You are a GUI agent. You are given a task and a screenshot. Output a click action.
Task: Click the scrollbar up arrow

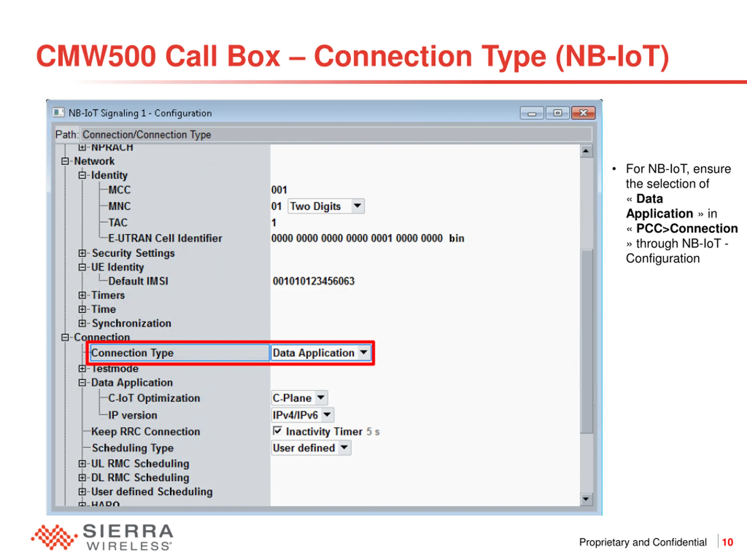coord(586,151)
